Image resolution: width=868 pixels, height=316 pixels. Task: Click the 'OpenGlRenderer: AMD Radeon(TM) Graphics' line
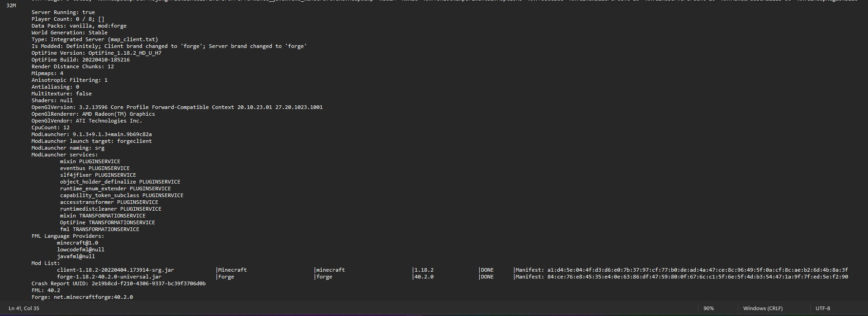click(x=93, y=114)
